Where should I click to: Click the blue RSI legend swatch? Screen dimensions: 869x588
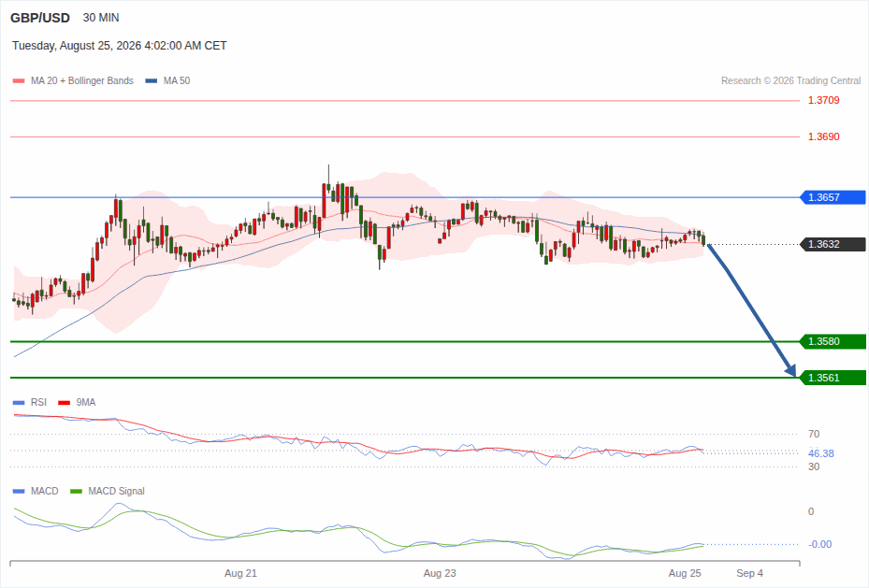tap(19, 403)
